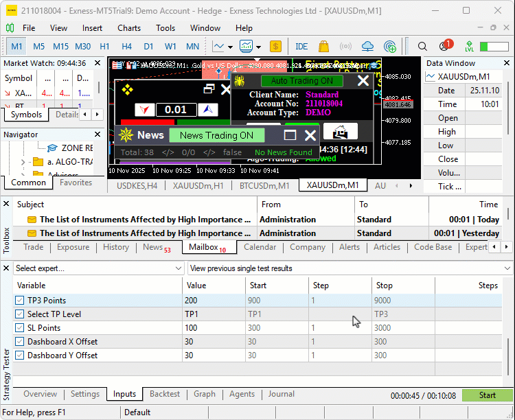
Task: Toggle Dashboard X Offset checkbox
Action: pos(19,342)
